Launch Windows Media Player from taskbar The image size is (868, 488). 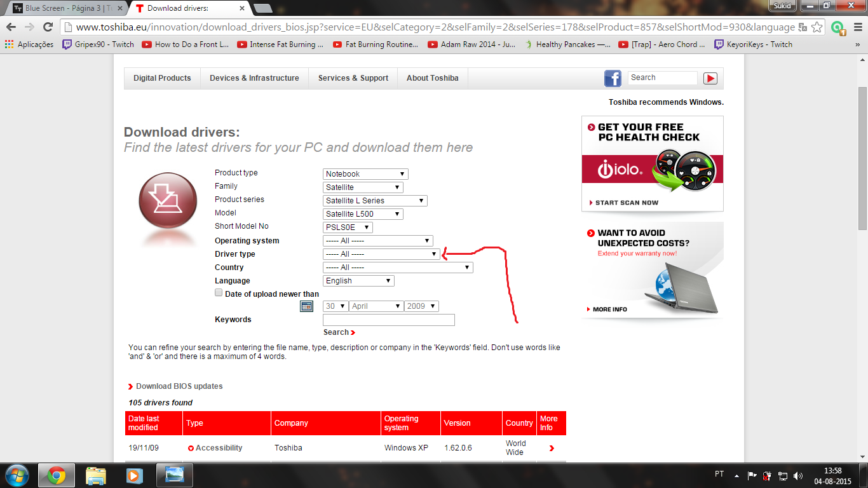pyautogui.click(x=133, y=475)
